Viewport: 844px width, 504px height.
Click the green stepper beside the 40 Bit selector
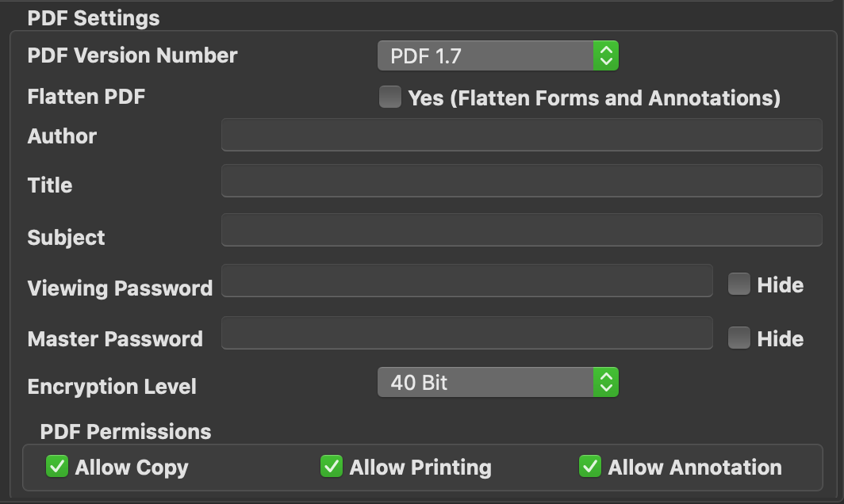607,382
